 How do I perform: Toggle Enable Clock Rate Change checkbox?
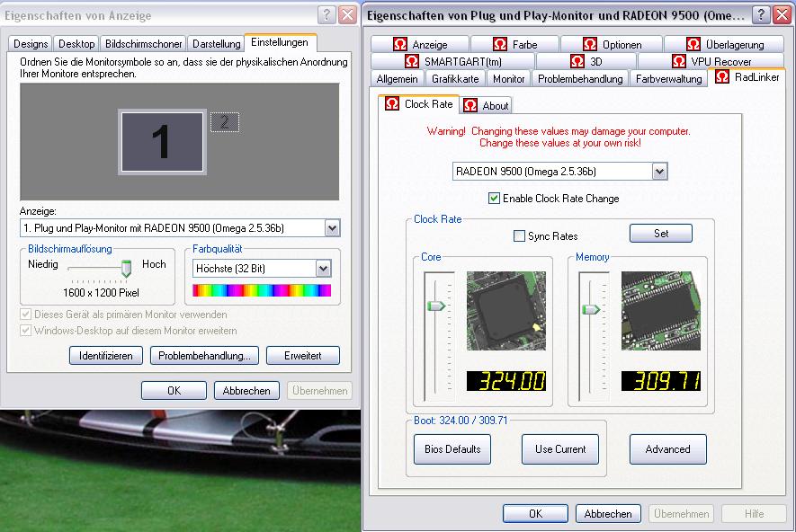494,199
